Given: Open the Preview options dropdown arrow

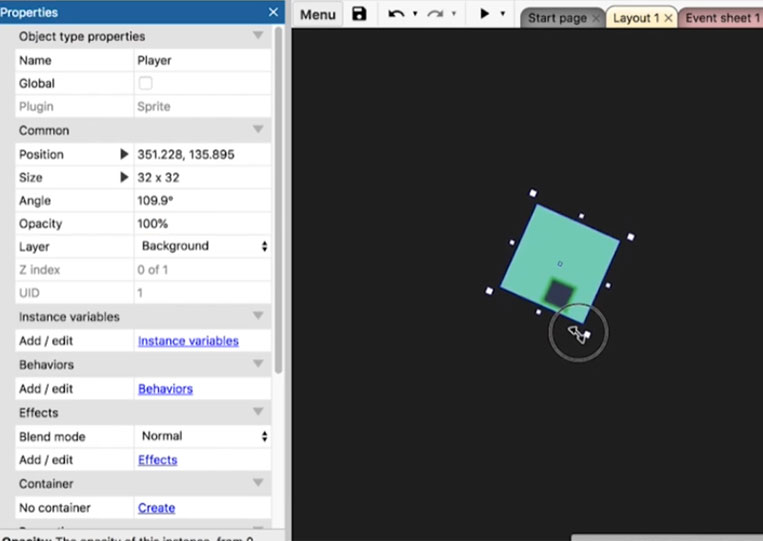Looking at the screenshot, I should (x=503, y=14).
